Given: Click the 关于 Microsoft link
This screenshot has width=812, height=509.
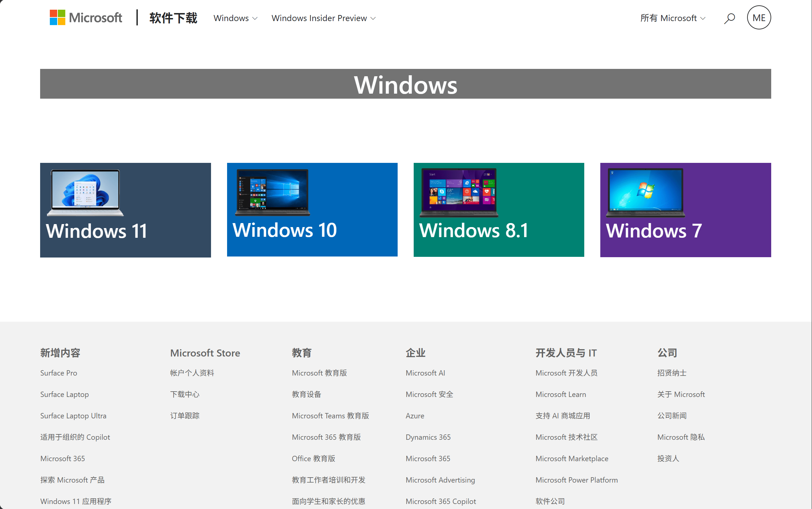Looking at the screenshot, I should (681, 394).
